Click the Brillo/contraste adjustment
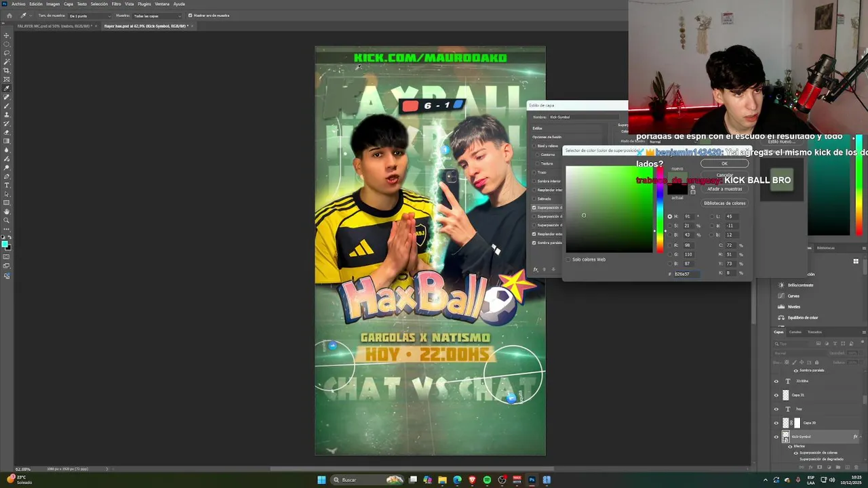This screenshot has width=868, height=488. pos(800,285)
